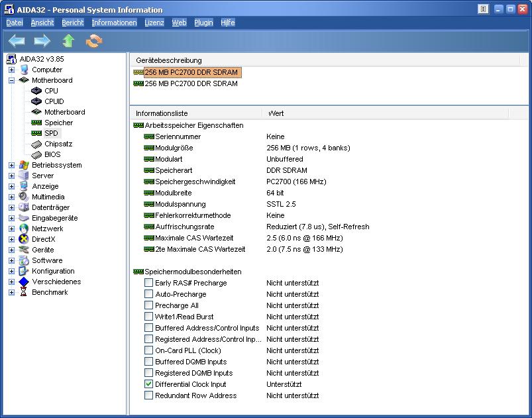Click the Software disc icon
532x418 pixels.
click(24, 260)
